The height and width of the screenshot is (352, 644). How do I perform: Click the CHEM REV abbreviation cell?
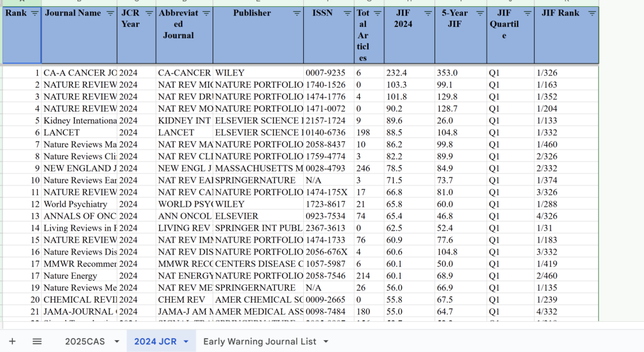pos(184,300)
